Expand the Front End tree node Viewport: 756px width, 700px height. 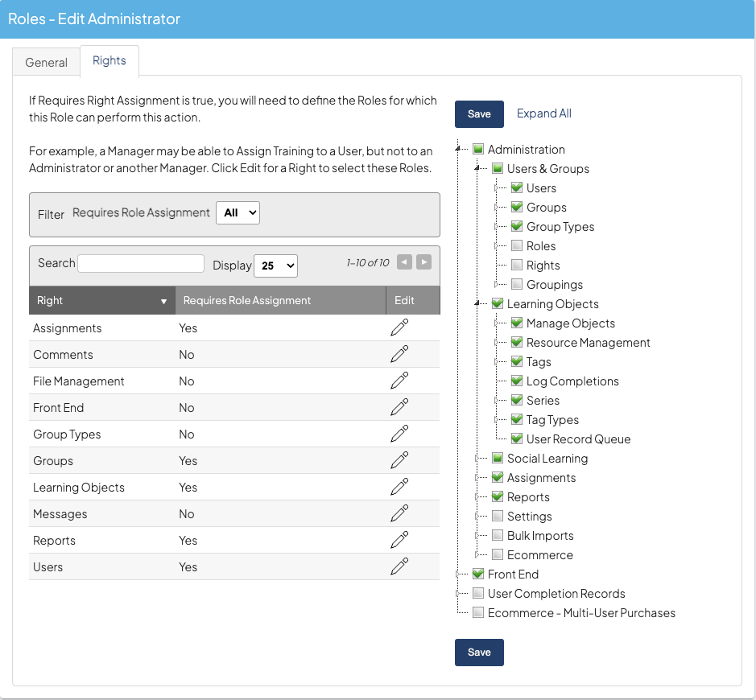tap(457, 574)
